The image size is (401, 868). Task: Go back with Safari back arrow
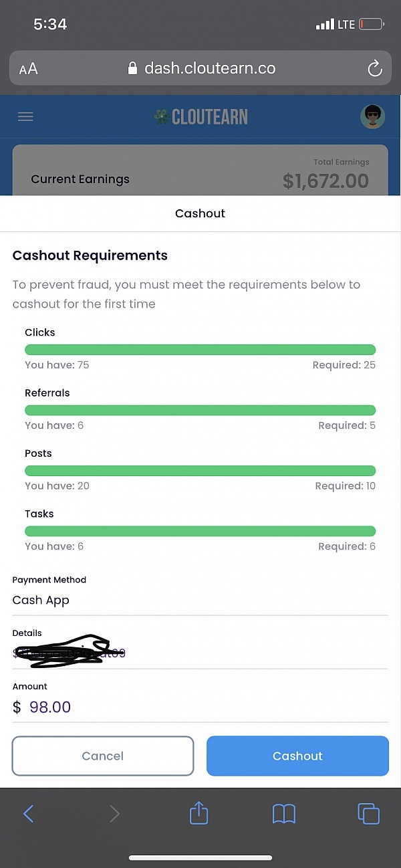28,813
